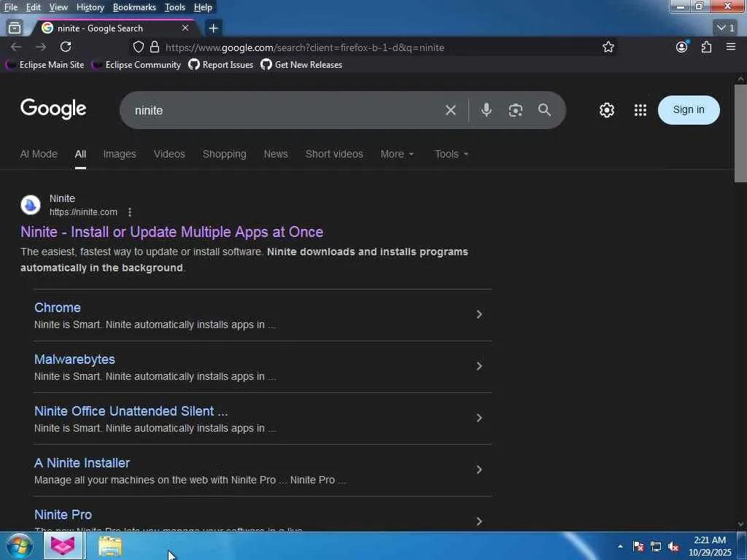Open the Report Issues bookmark
The width and height of the screenshot is (747, 560).
[221, 65]
